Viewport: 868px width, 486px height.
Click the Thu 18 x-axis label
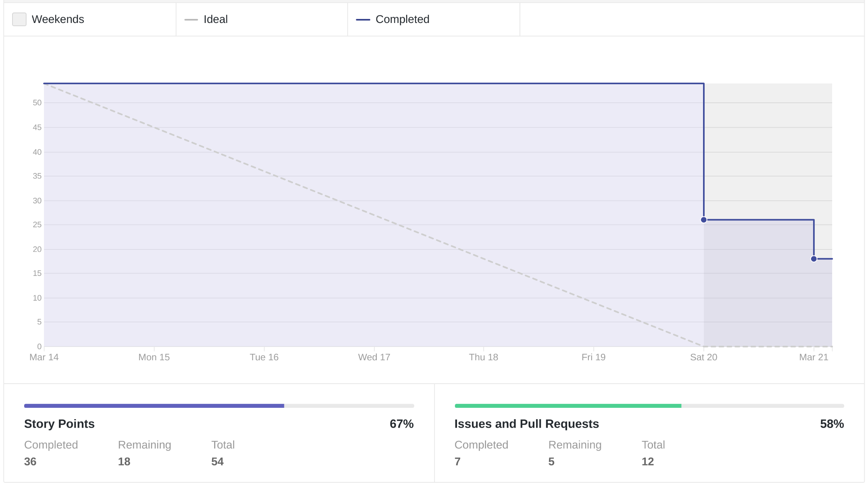tap(484, 357)
